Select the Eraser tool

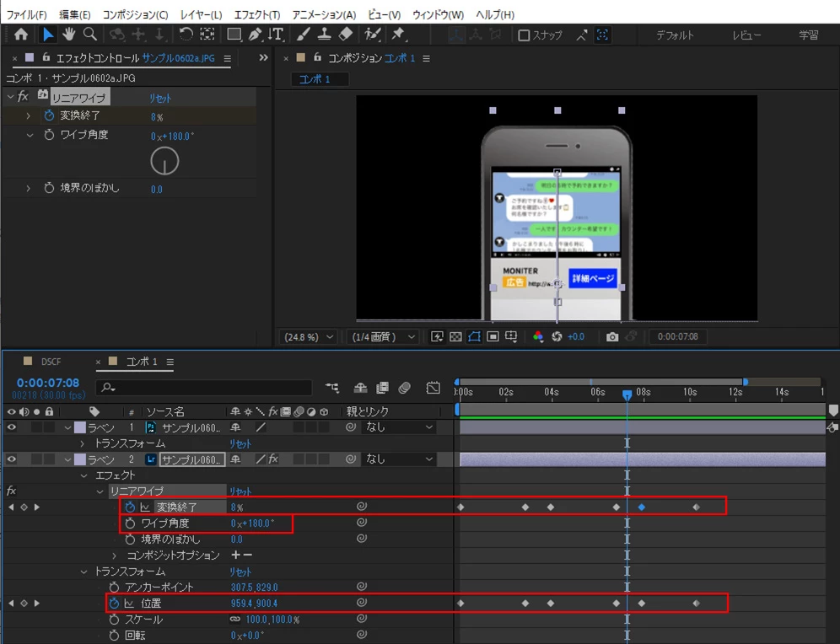coord(346,35)
